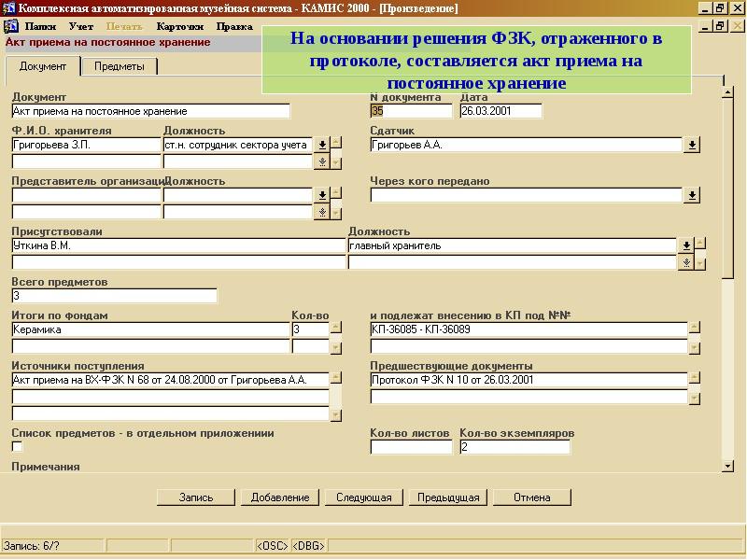Viewport: 747px width, 560px height.
Task: Click the form's vertical scrollbar down arrow
Action: (x=727, y=466)
